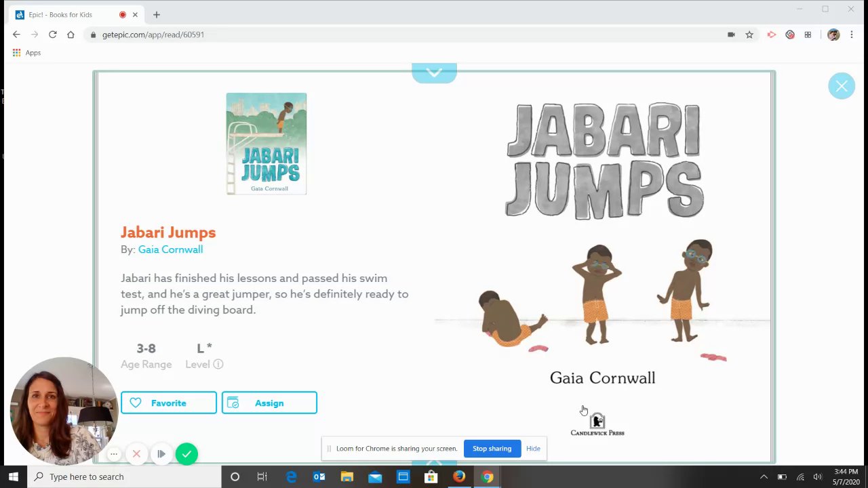Open the blue window app on taskbar
This screenshot has height=488, width=868.
403,476
